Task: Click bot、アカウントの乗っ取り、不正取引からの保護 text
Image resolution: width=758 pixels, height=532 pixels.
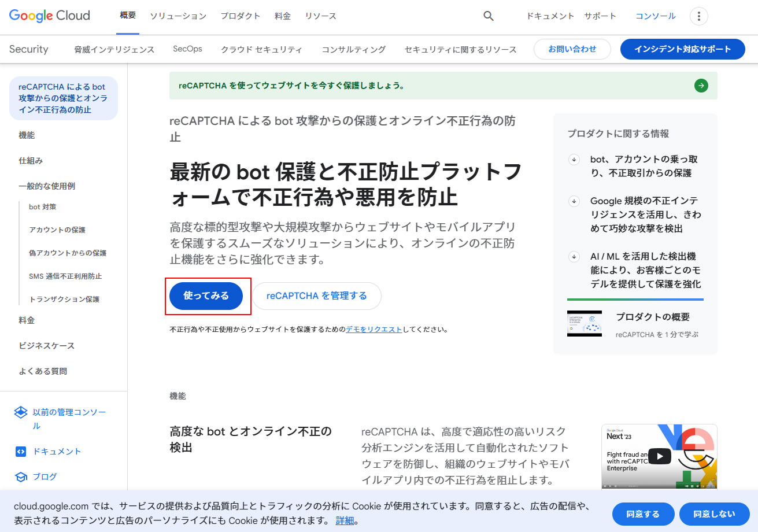Action: tap(644, 166)
